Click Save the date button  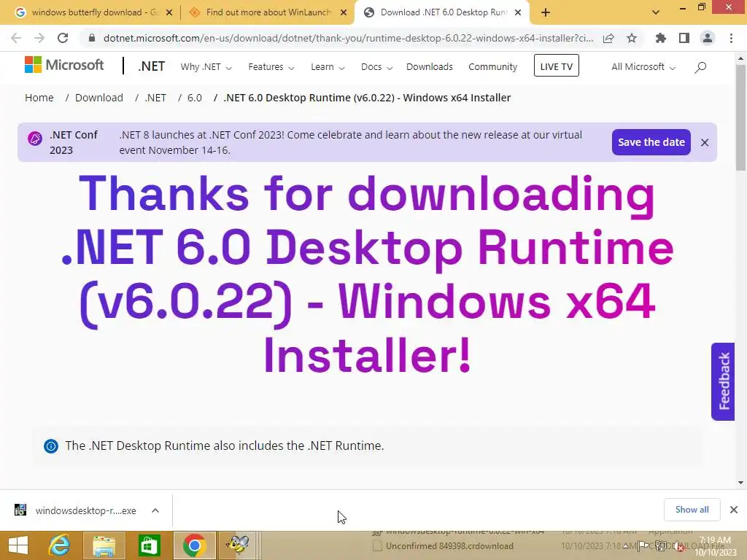(x=651, y=142)
